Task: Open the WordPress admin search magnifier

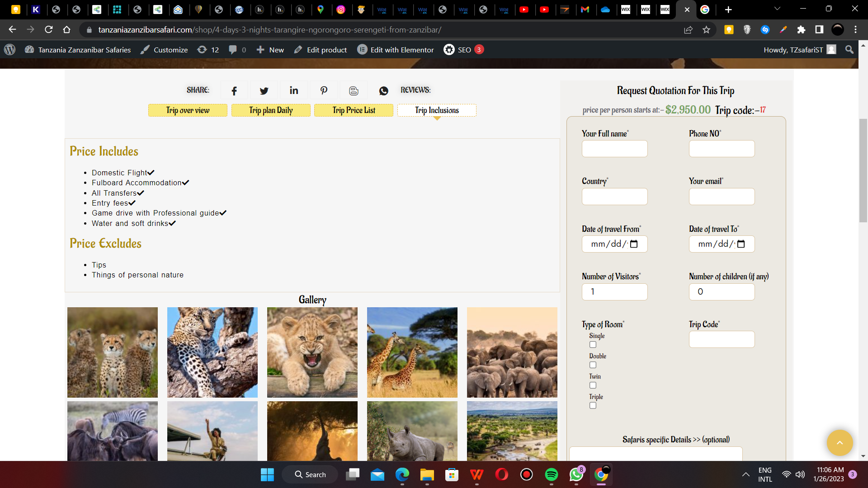Action: pos(849,50)
